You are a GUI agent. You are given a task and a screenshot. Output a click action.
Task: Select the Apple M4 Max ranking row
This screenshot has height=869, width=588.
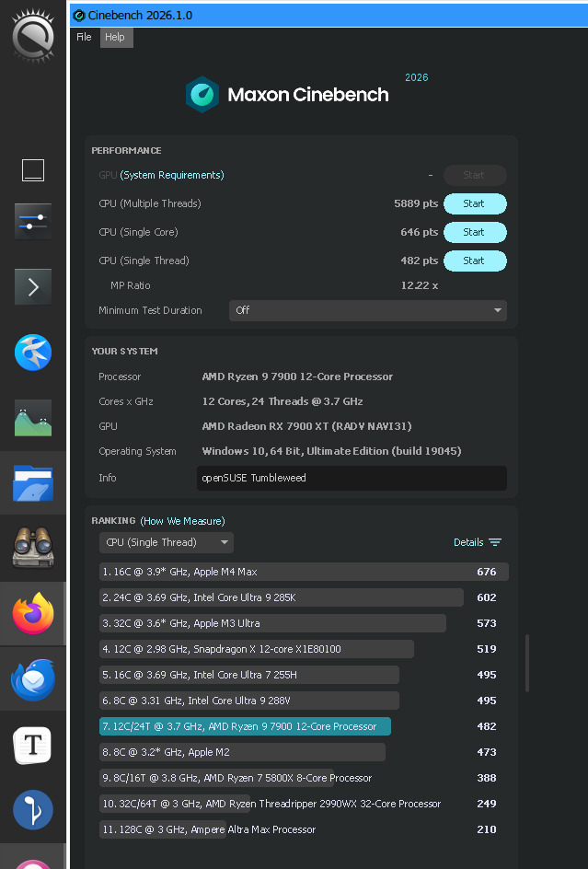tap(304, 572)
